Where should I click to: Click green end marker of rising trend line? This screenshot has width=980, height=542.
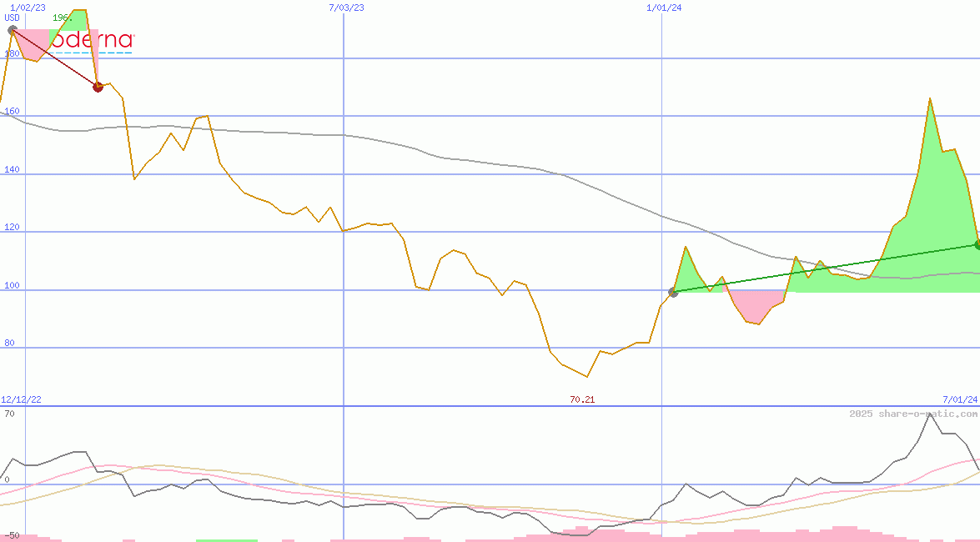pyautogui.click(x=977, y=244)
